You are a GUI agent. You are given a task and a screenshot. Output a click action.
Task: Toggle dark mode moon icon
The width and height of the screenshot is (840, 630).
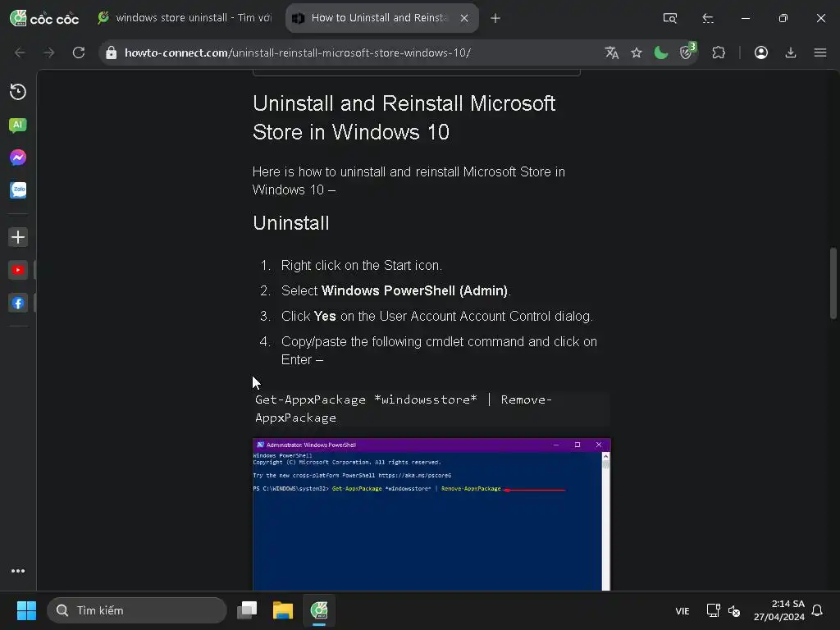tap(661, 52)
